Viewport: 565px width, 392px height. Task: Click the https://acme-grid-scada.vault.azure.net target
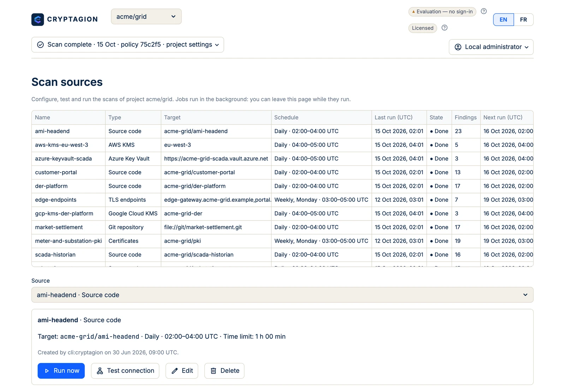coord(216,159)
